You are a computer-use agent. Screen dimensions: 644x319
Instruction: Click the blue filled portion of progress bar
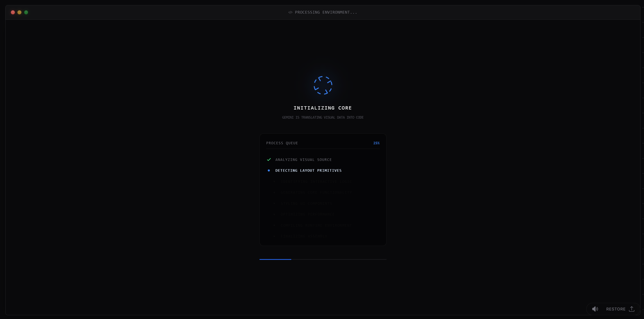(x=275, y=259)
